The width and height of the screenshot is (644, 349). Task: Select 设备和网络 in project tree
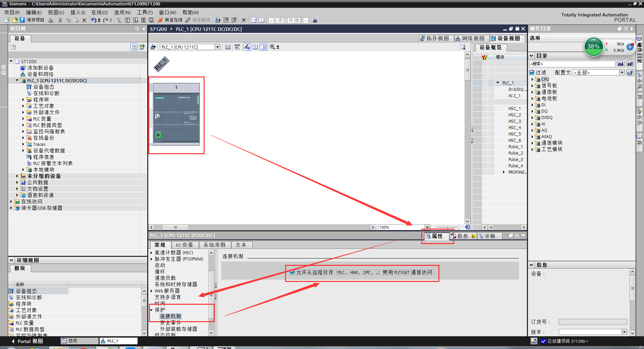point(40,74)
